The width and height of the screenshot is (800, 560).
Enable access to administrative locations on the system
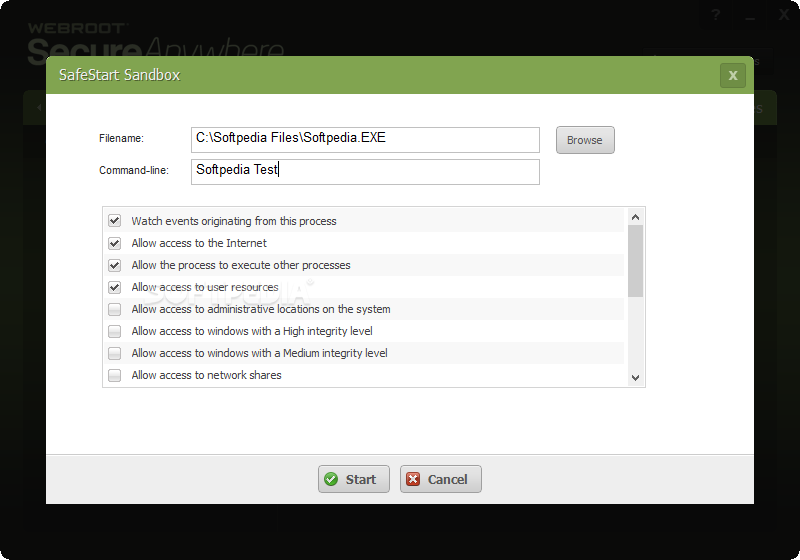[114, 309]
